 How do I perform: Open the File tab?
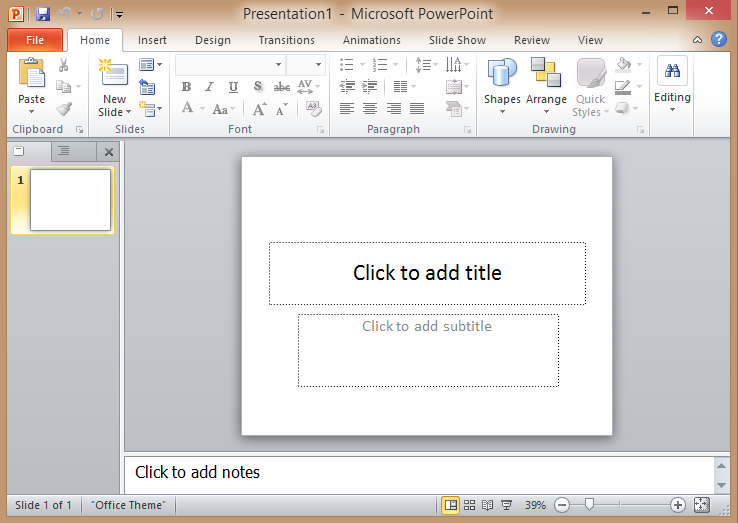click(x=35, y=40)
